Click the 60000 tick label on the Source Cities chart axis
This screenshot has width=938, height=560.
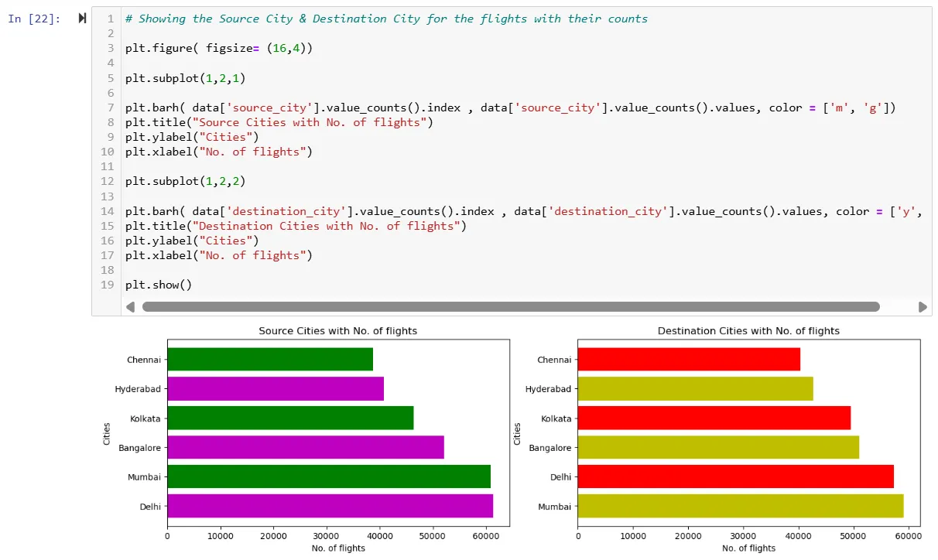coord(486,534)
